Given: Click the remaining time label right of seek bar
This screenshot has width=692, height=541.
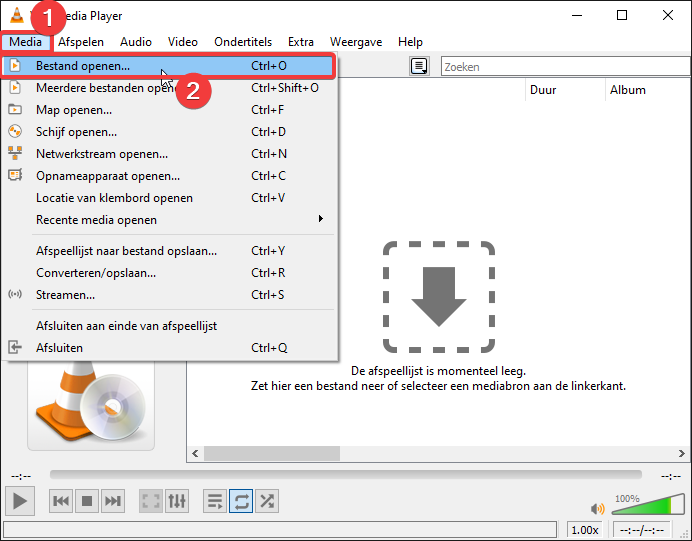Looking at the screenshot, I should click(x=671, y=476).
